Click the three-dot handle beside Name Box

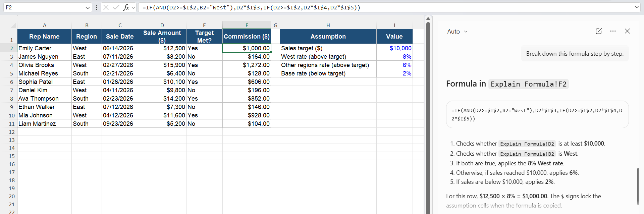click(97, 7)
